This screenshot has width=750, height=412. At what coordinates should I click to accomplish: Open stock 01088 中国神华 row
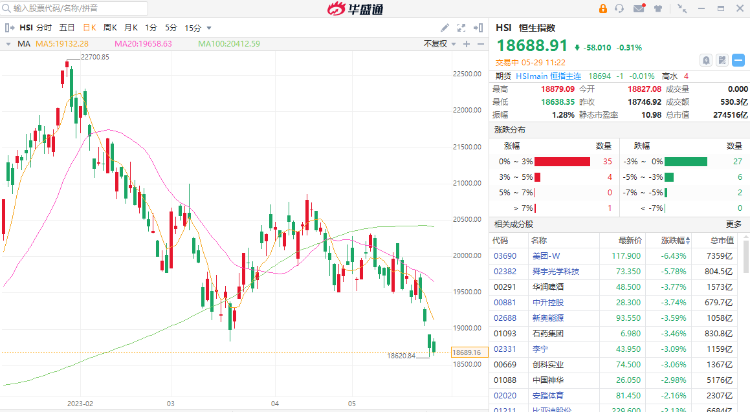615,380
